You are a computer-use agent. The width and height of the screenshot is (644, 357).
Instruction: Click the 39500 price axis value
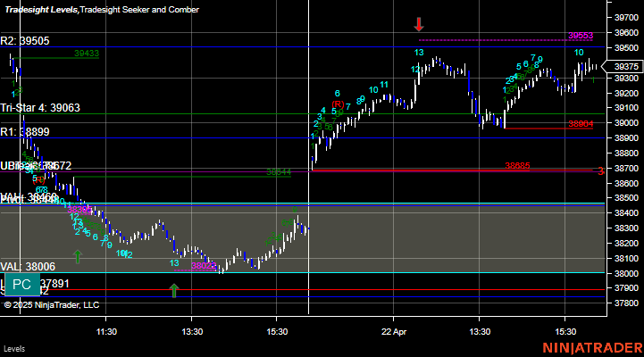click(x=626, y=48)
